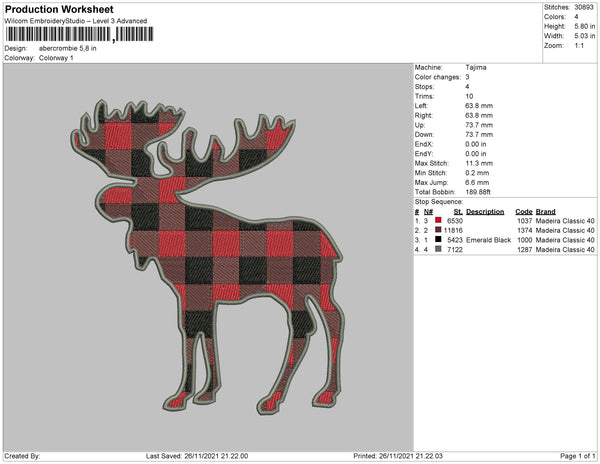
Task: Click the 'Created By:' footer label
Action: (22, 456)
